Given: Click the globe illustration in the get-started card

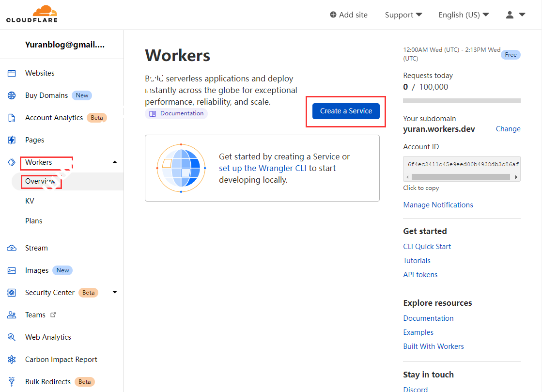Looking at the screenshot, I should 181,168.
